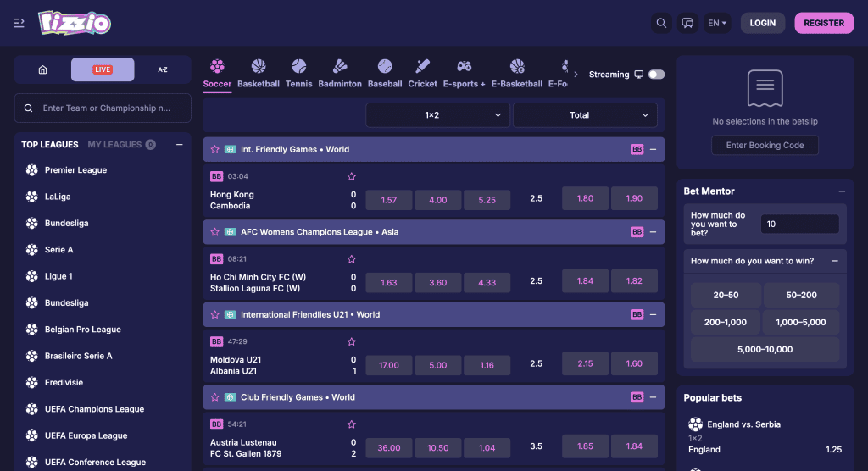Click the REGISTER button
This screenshot has width=868, height=471.
[823, 23]
